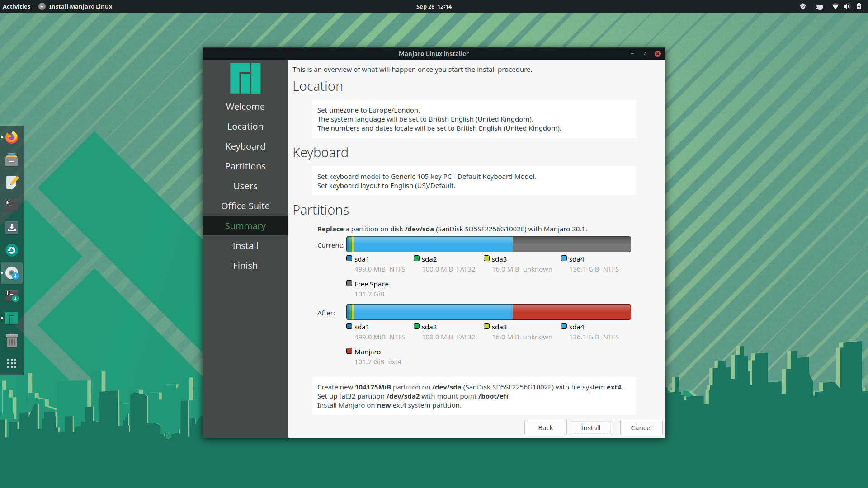The image size is (868, 488).
Task: Click the green sda2 swatch under Current
Action: coord(416,258)
